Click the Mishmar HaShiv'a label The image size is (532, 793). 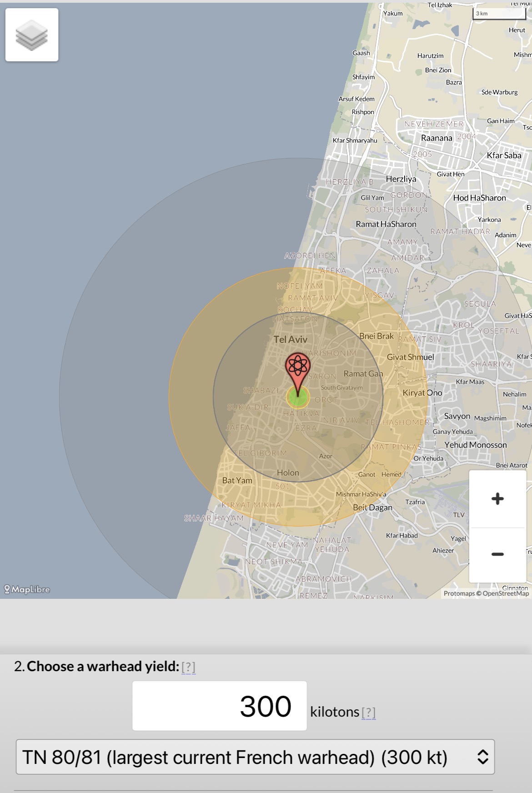361,494
